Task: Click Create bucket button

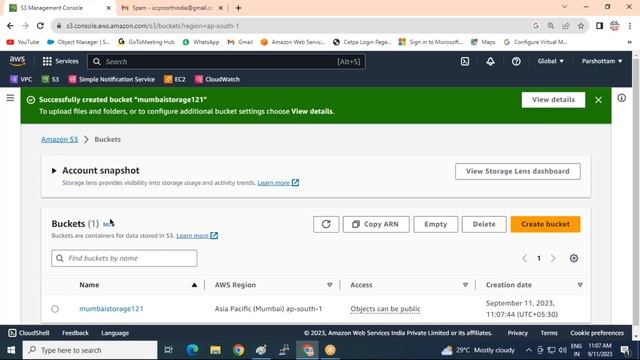Action: pos(545,224)
